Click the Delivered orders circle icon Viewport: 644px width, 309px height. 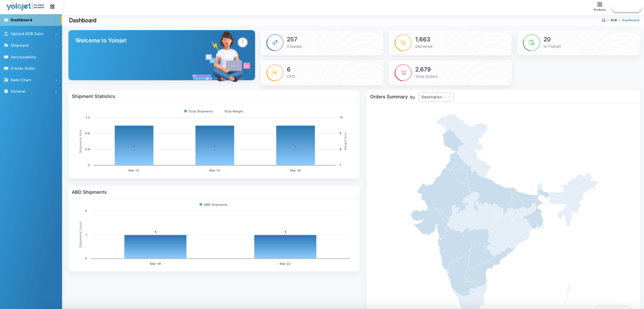point(403,43)
